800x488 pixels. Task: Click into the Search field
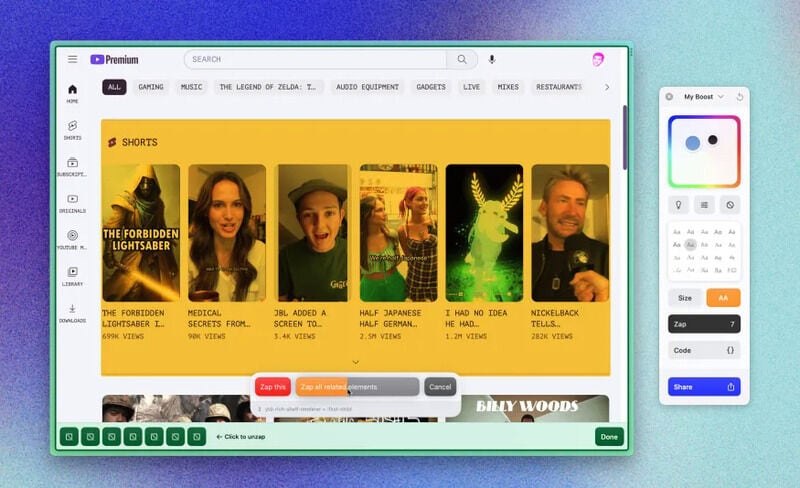pos(315,59)
